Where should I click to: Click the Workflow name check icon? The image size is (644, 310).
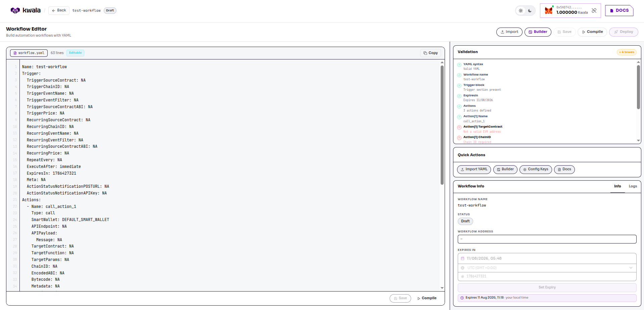tap(459, 75)
